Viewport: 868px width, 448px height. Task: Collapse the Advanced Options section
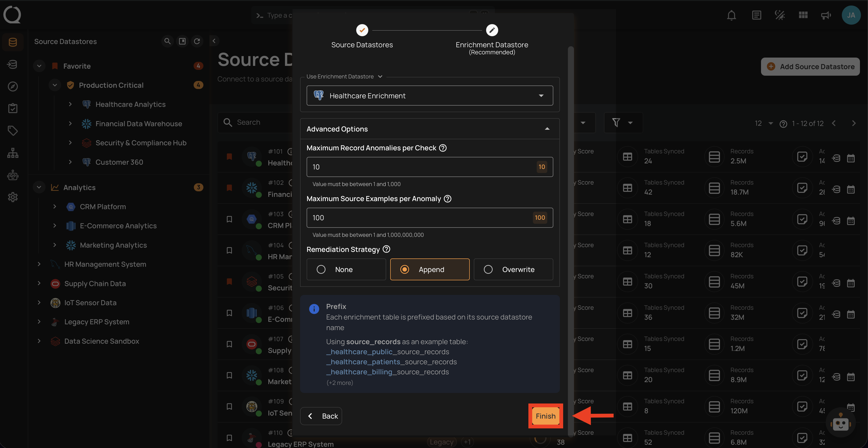coord(547,129)
